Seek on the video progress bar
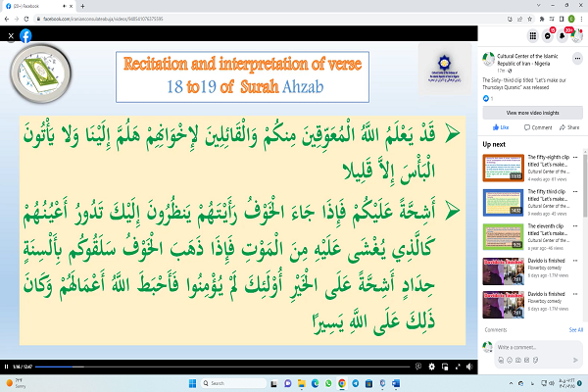The height and width of the screenshot is (392, 588). tap(196, 367)
